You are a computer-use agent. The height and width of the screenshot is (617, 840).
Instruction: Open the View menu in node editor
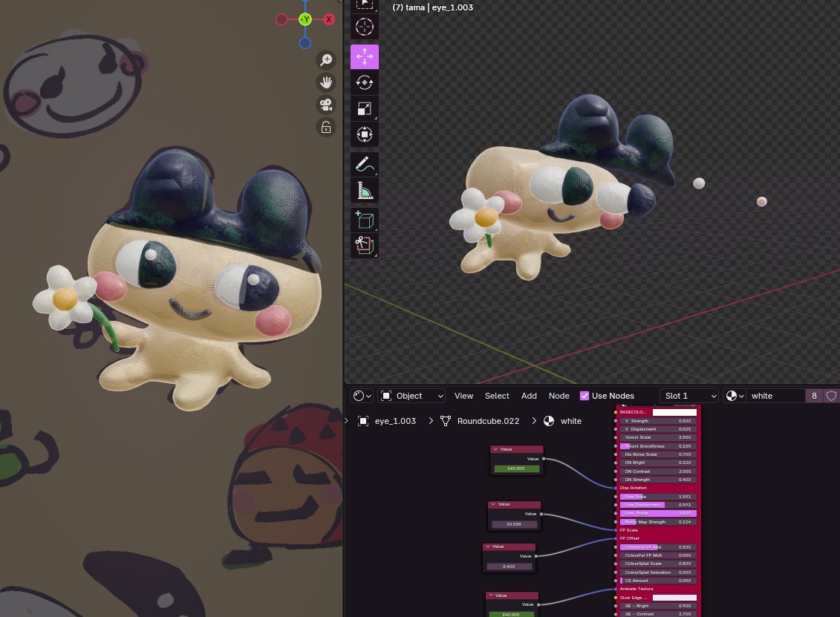(463, 396)
